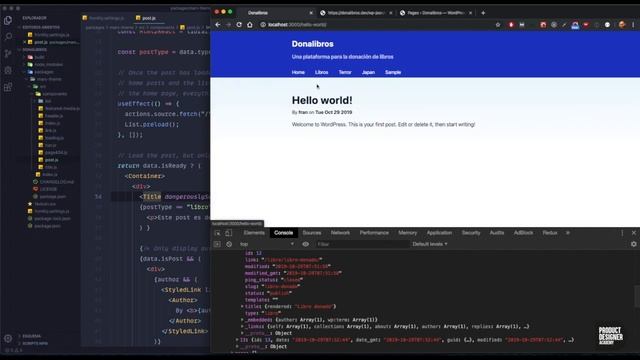
Task: Switch to the Elements tab
Action: [x=254, y=233]
